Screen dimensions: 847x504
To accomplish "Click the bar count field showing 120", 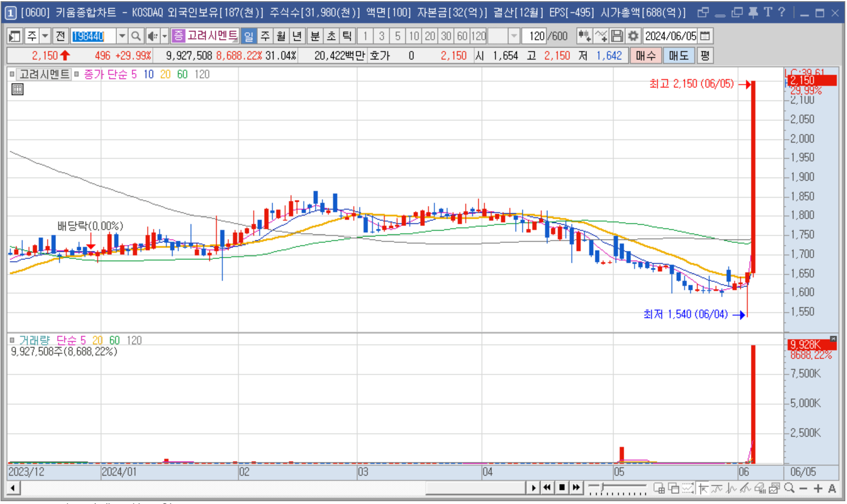I will 534,36.
